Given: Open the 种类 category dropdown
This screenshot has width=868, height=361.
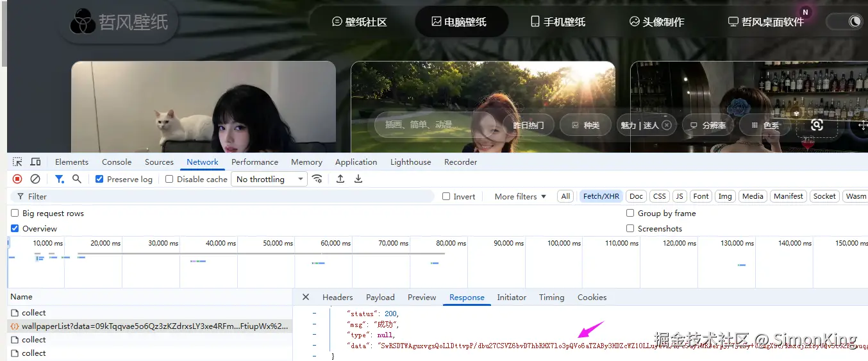Looking at the screenshot, I should click(585, 125).
